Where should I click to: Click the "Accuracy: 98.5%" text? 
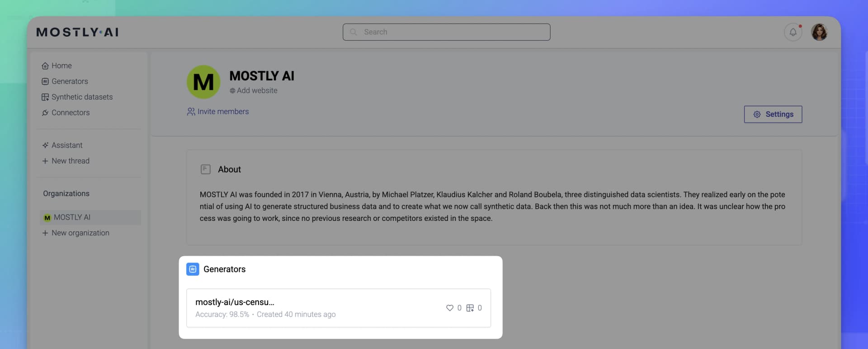[x=222, y=314]
